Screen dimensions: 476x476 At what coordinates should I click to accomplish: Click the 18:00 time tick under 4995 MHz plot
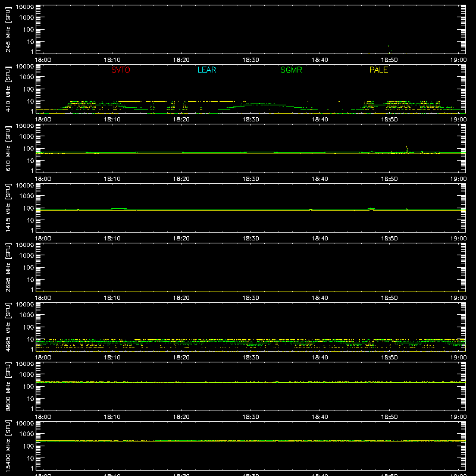click(43, 358)
